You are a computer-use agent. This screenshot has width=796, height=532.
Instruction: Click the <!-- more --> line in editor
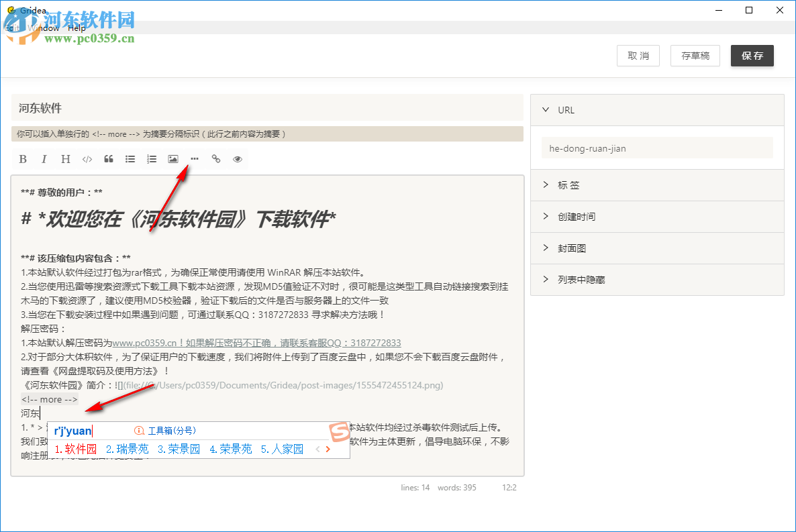click(49, 400)
